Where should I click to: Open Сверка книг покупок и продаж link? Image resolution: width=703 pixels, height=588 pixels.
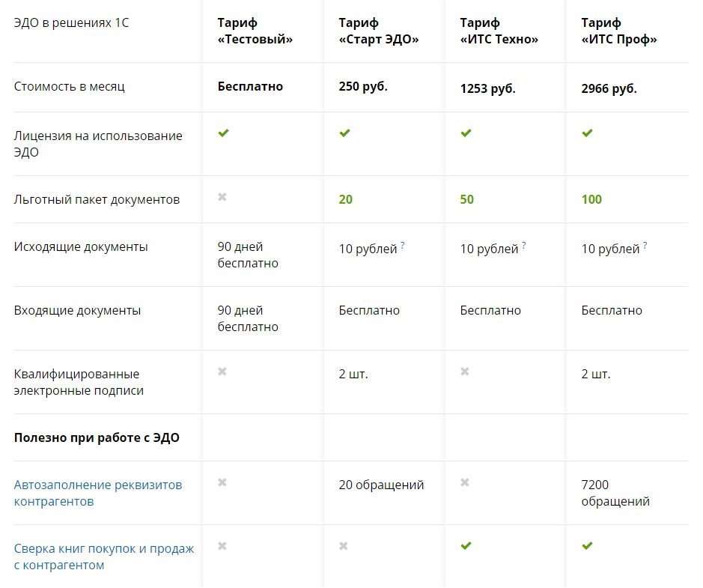(x=104, y=557)
